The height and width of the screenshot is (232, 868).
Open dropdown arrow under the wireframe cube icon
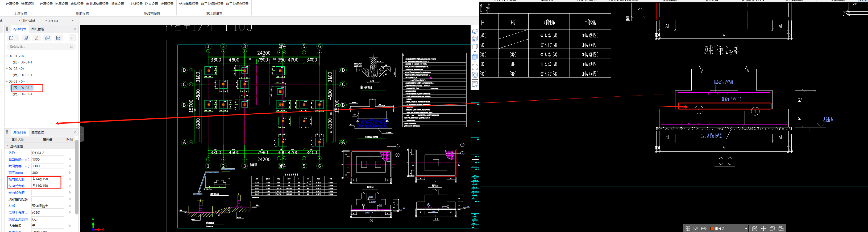tap(475, 52)
